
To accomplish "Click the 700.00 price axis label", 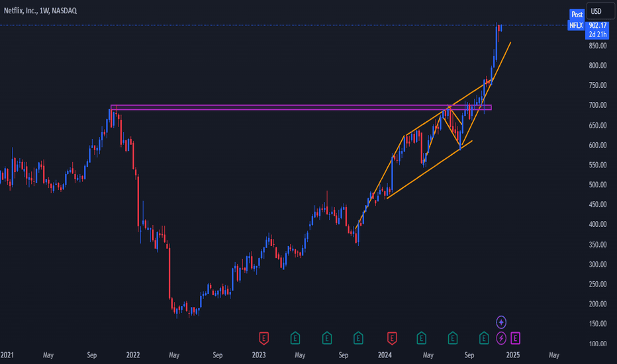I will point(597,105).
